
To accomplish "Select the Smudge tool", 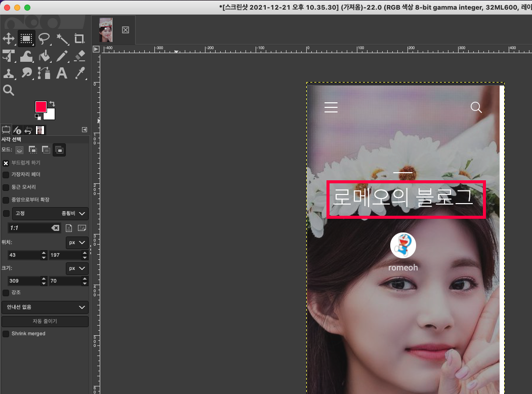I will click(26, 73).
